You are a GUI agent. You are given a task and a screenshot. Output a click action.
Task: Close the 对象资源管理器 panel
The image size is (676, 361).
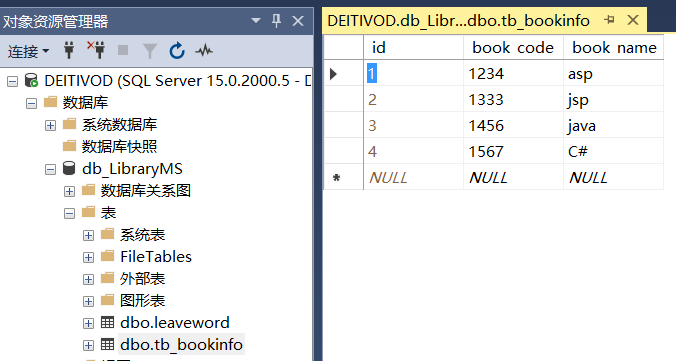(298, 21)
